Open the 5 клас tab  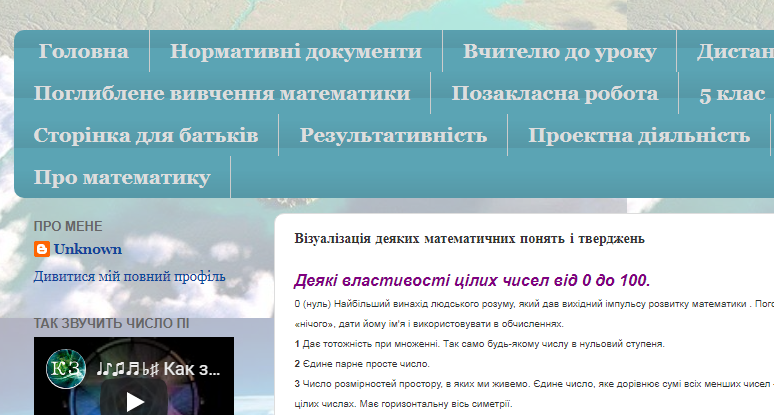[732, 93]
